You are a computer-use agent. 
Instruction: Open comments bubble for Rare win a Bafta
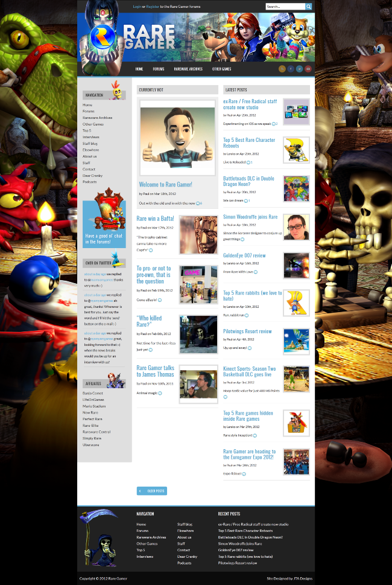click(x=151, y=251)
